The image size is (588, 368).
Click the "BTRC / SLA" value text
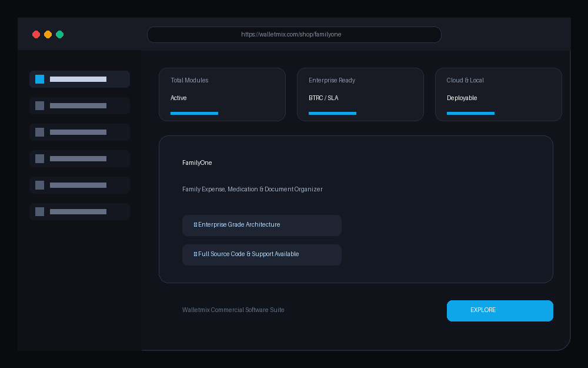click(323, 98)
